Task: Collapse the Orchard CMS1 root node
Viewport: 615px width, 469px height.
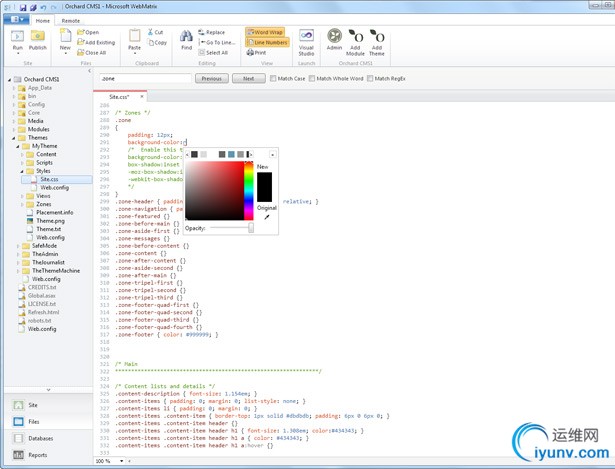Action: 10,80
